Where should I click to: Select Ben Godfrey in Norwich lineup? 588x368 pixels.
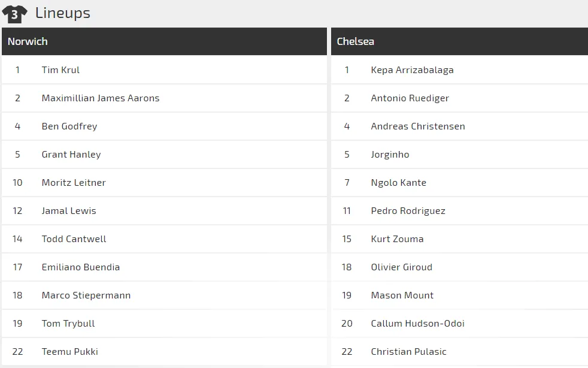tap(69, 126)
